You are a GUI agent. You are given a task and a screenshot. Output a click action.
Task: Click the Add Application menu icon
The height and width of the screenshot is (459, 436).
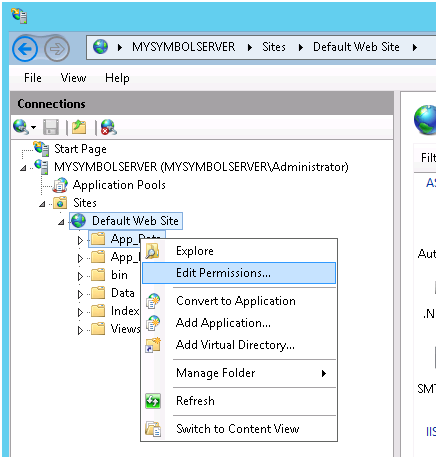tap(153, 323)
